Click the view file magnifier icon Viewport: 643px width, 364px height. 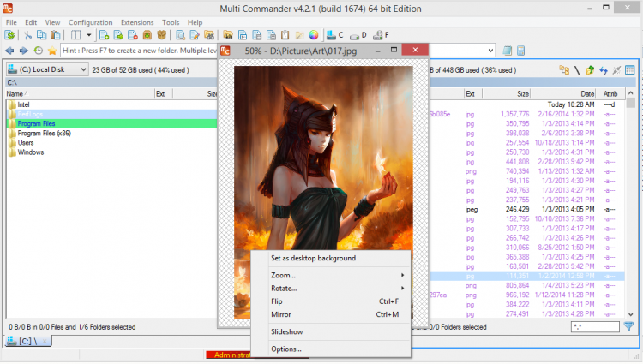pyautogui.click(x=180, y=35)
